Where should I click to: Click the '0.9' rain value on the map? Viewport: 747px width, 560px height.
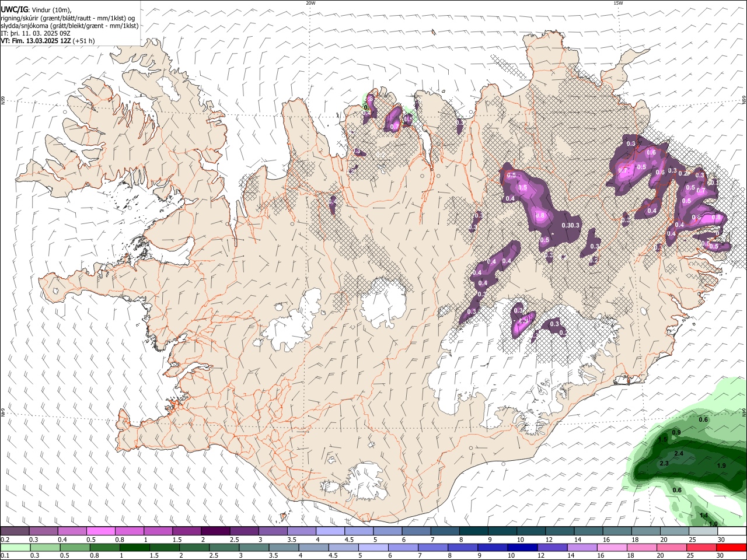676,432
